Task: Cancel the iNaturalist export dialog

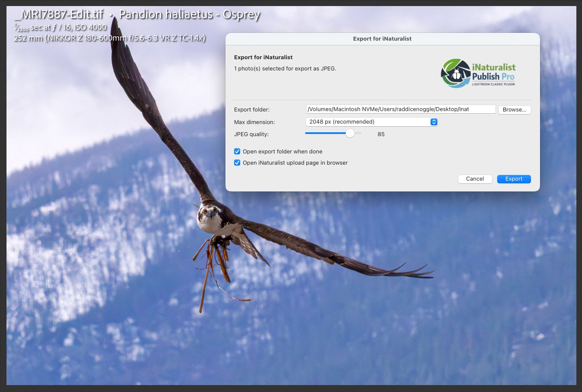Action: click(x=475, y=179)
